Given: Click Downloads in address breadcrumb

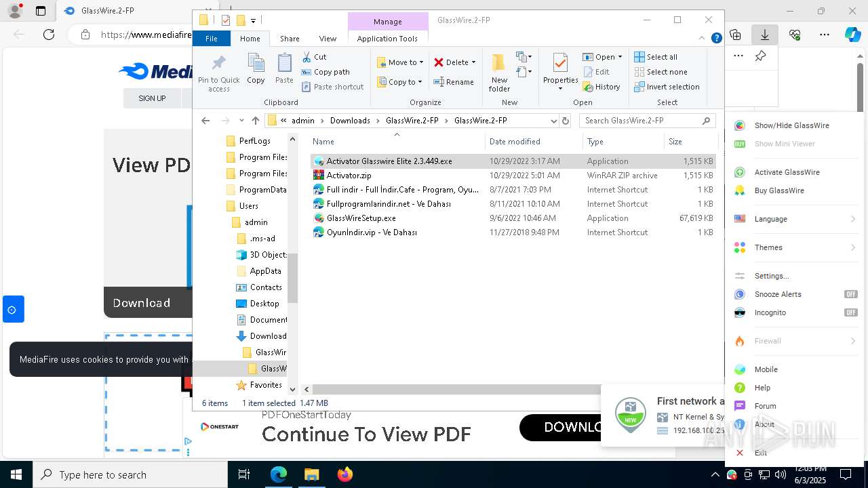Looking at the screenshot, I should (350, 121).
